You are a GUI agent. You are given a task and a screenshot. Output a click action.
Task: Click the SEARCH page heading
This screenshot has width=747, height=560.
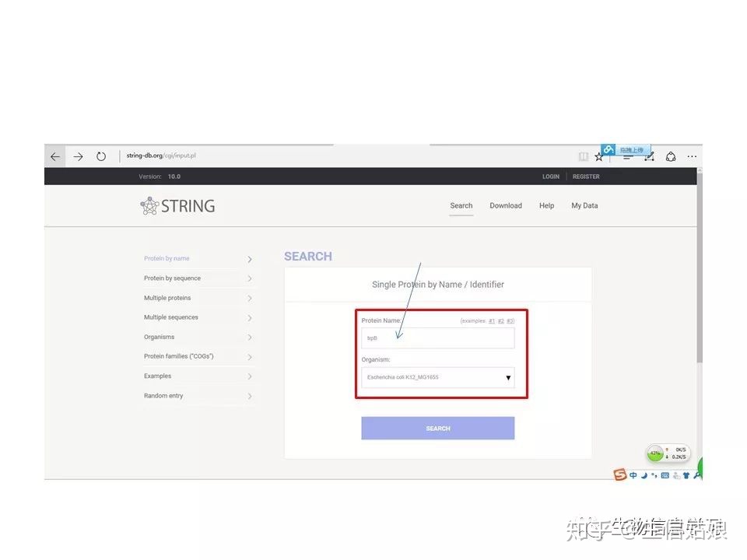pyautogui.click(x=308, y=257)
